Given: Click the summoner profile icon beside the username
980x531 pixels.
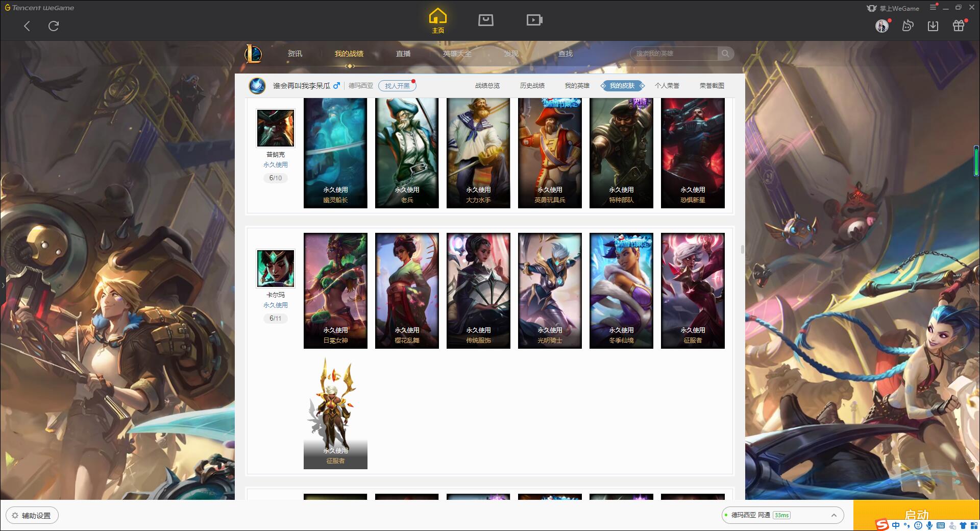Looking at the screenshot, I should pos(257,86).
